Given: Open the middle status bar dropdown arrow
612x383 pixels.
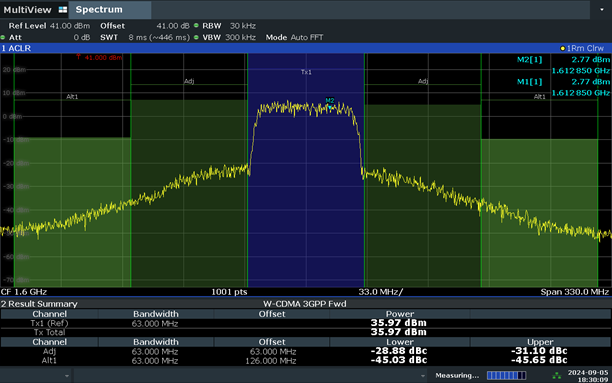Looking at the screenshot, I should click(x=423, y=376).
